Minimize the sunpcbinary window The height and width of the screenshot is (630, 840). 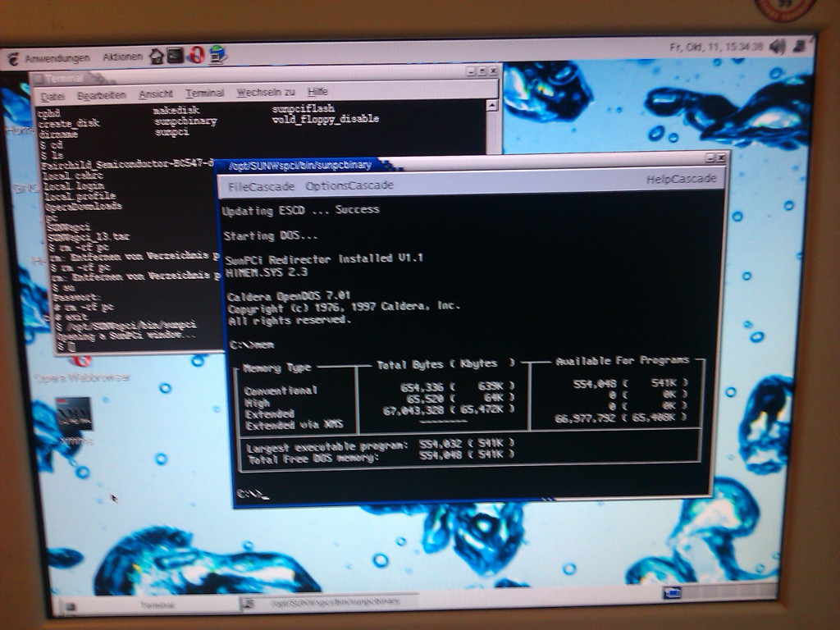click(x=710, y=157)
